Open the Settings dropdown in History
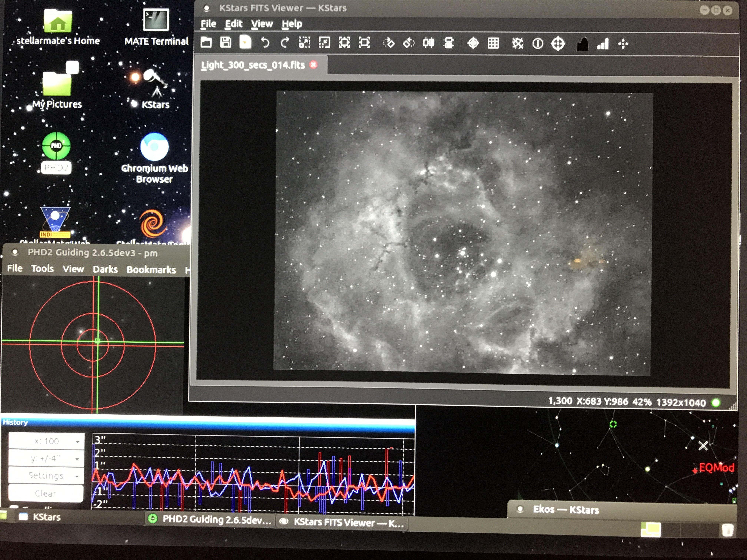The image size is (747, 560). (46, 476)
